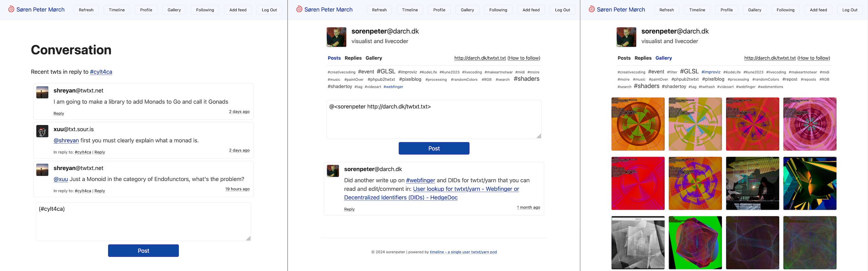Click the reply text box containing (#cylt4ca)

(x=143, y=222)
